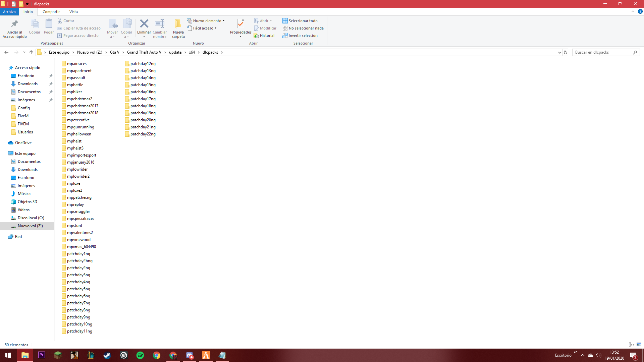Open the recent locations dropdown arrow
The width and height of the screenshot is (644, 362).
[x=24, y=52]
